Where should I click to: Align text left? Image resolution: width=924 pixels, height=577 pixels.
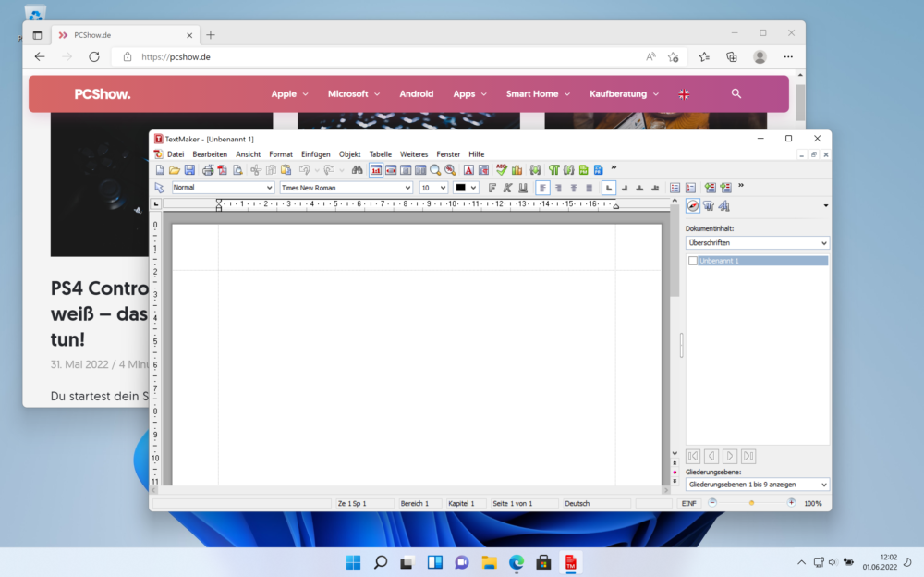(x=542, y=189)
